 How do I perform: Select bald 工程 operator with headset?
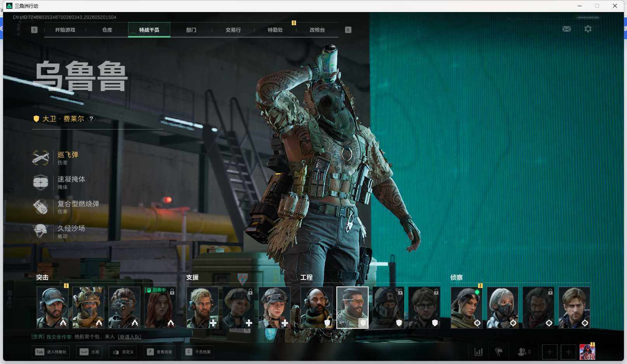[x=317, y=307]
